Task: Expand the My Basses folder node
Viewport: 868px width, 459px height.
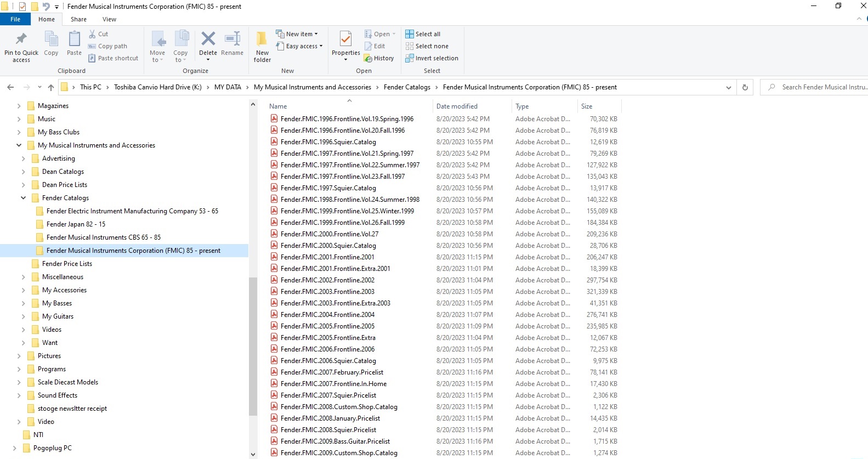Action: (x=23, y=303)
